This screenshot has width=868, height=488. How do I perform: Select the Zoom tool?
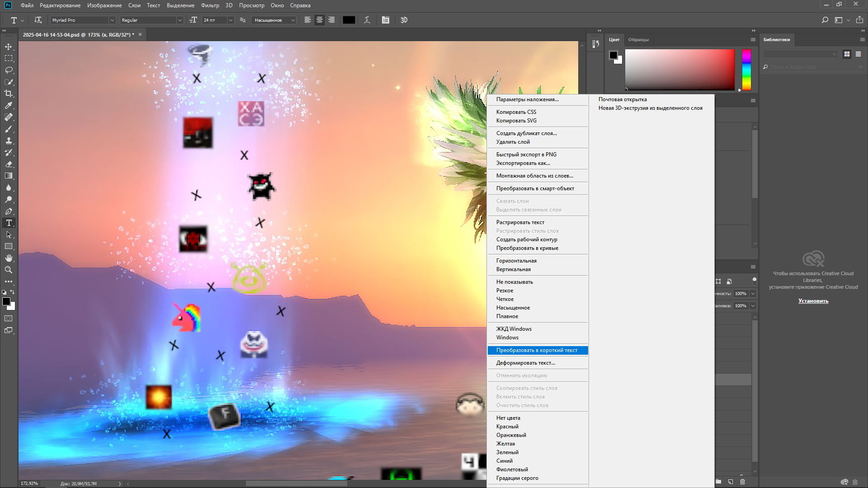9,270
